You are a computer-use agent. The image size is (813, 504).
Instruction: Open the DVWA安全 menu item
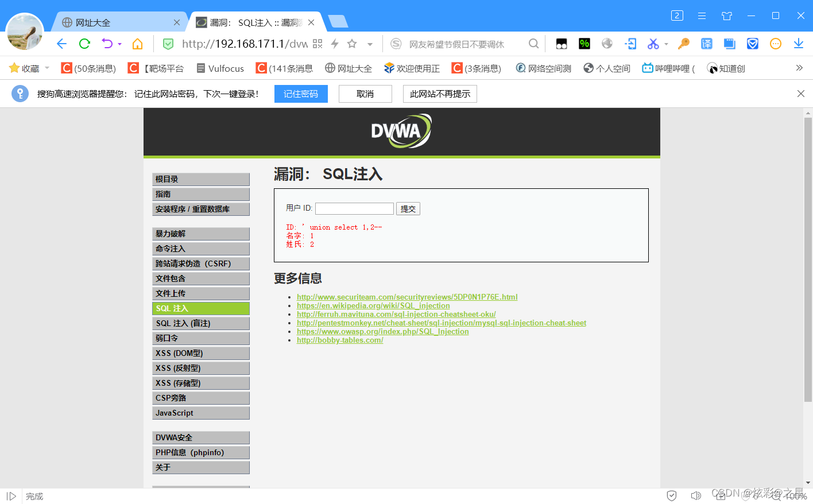click(x=201, y=437)
